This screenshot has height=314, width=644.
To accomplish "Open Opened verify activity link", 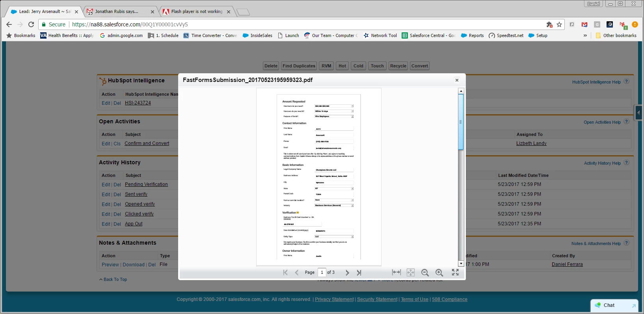I will 140,204.
